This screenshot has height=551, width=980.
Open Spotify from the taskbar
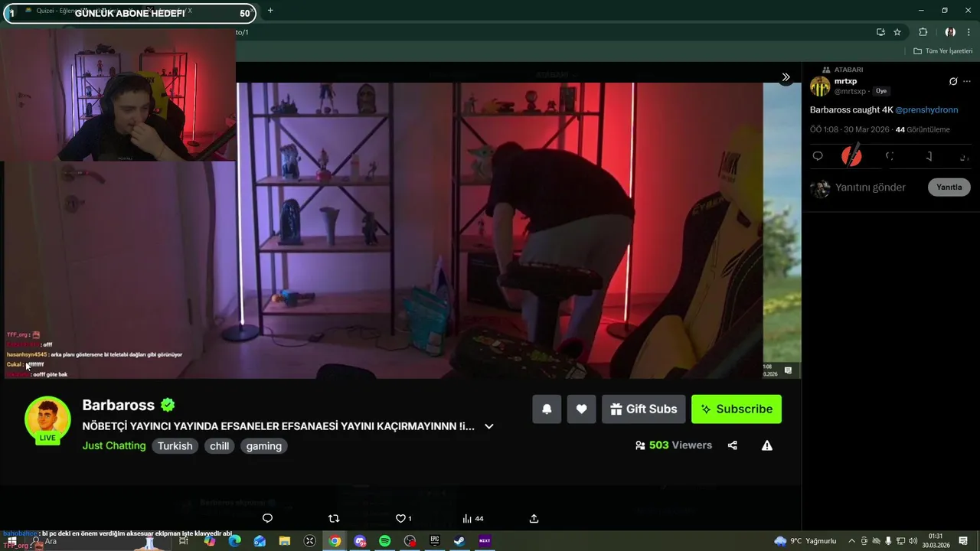[384, 541]
